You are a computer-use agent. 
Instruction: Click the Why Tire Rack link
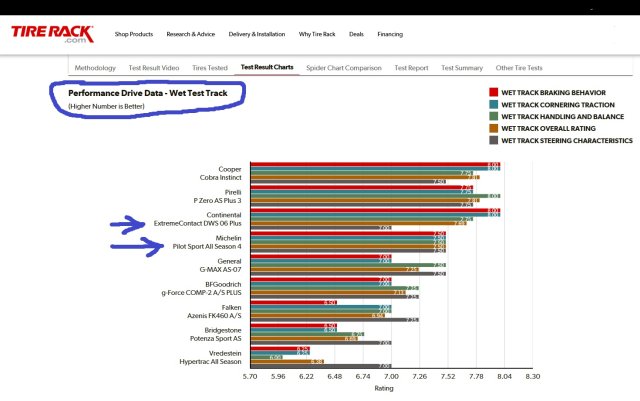[x=317, y=34]
